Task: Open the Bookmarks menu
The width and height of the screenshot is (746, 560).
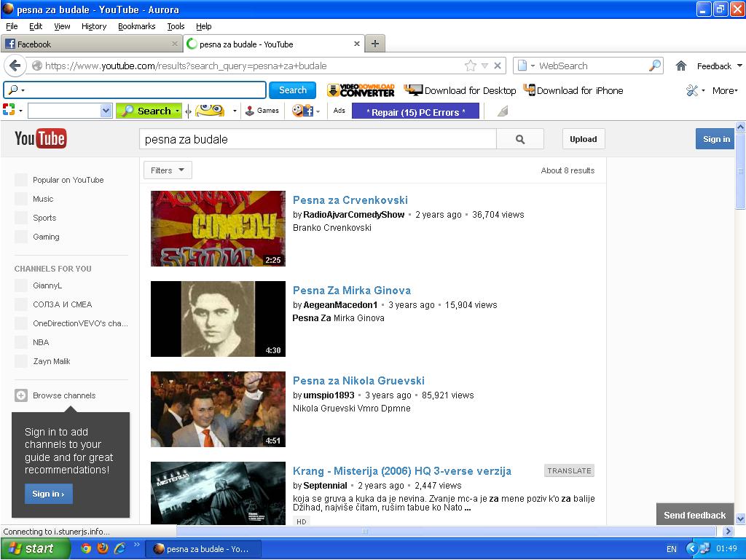Action: [x=136, y=26]
